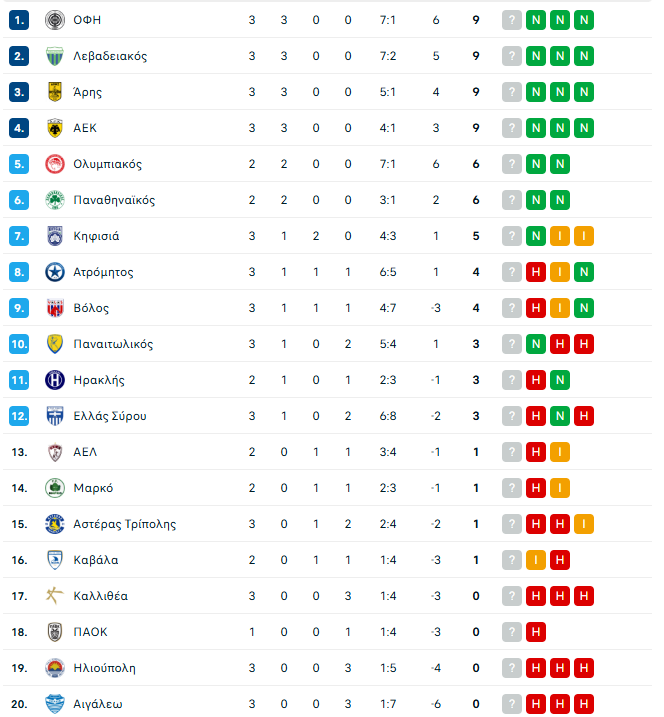The height and width of the screenshot is (717, 664).
Task: Click the position 12 rank badge
Action: [x=19, y=416]
